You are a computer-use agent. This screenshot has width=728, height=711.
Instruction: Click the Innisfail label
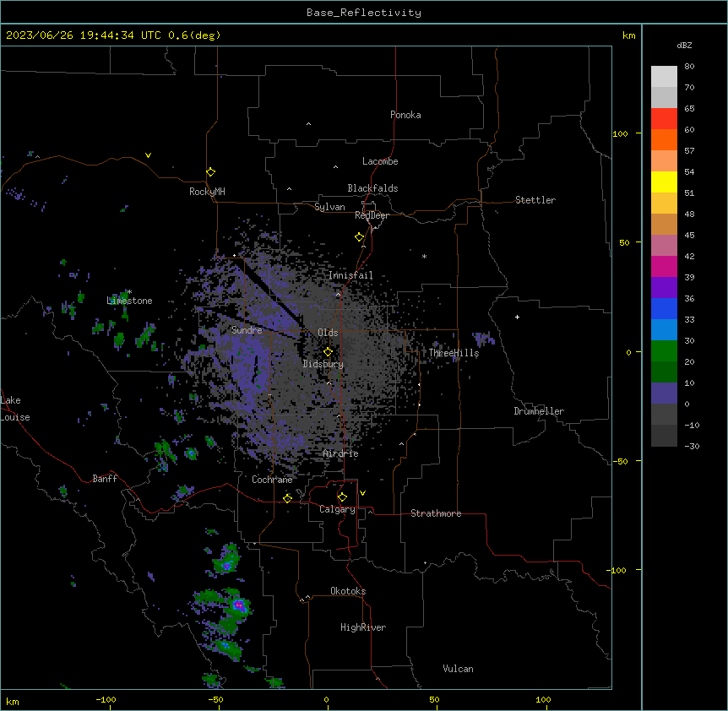tap(350, 275)
